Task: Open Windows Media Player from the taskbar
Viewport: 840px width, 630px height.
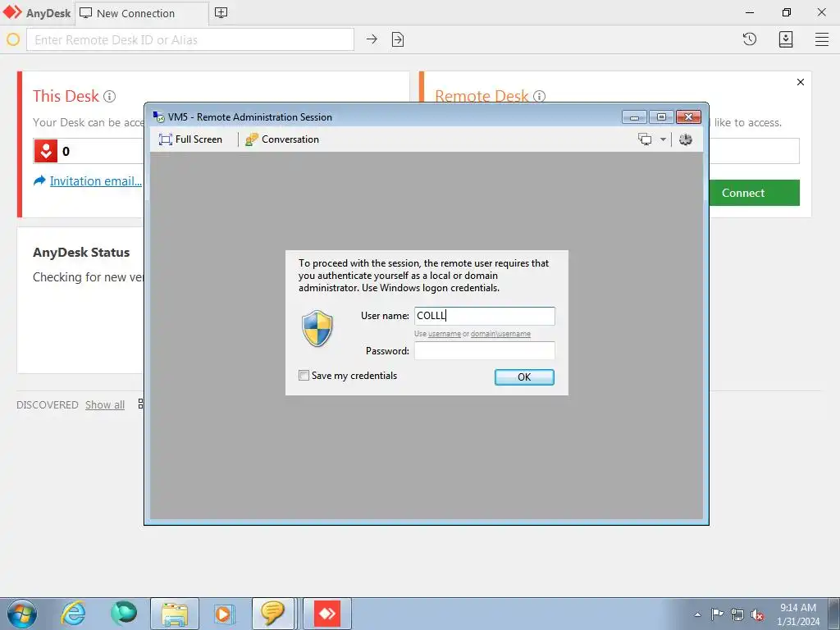Action: click(223, 614)
